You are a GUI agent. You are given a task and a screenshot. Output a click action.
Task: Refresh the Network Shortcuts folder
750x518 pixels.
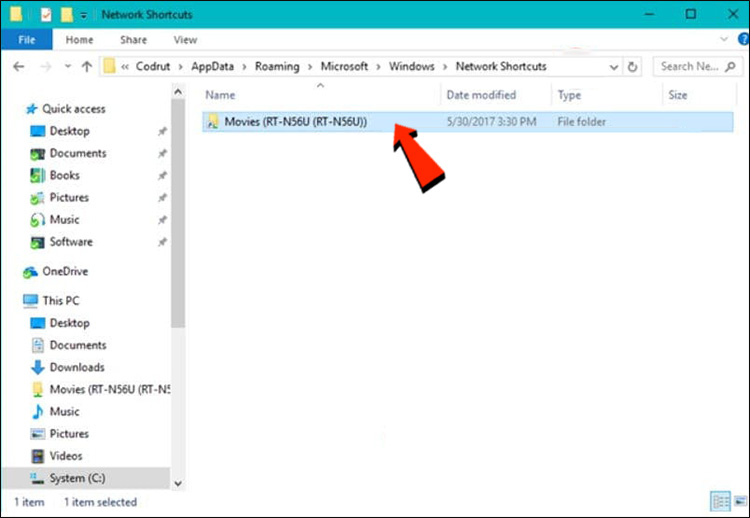pos(632,67)
